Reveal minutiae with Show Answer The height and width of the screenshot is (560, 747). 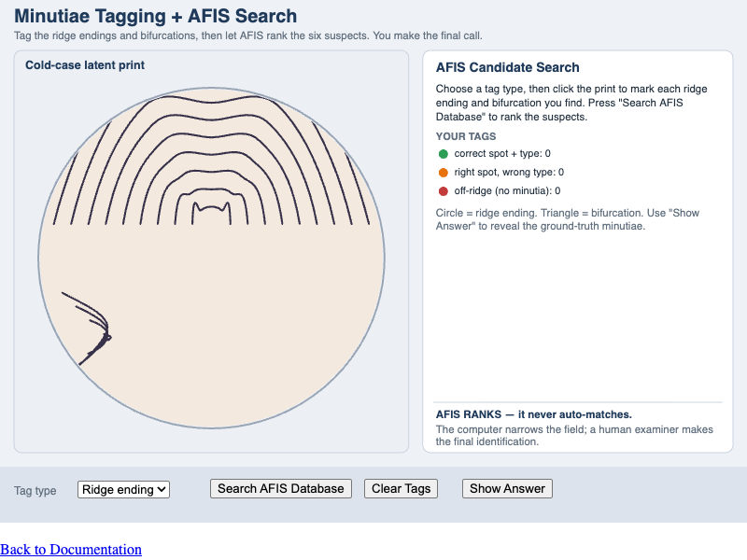click(507, 488)
